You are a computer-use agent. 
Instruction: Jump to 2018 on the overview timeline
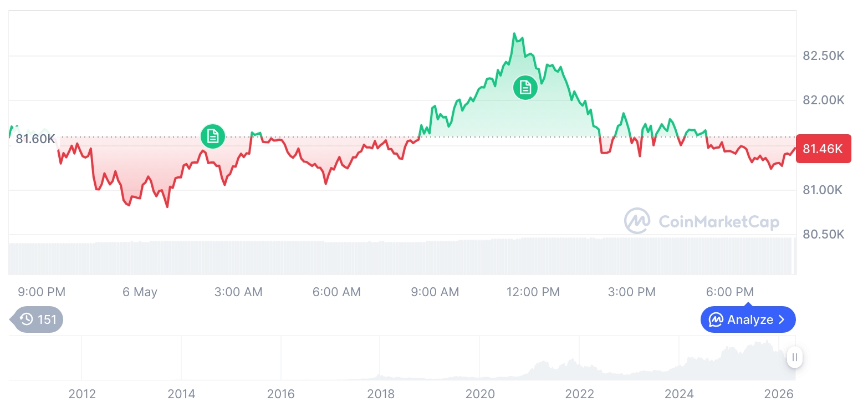[381, 394]
